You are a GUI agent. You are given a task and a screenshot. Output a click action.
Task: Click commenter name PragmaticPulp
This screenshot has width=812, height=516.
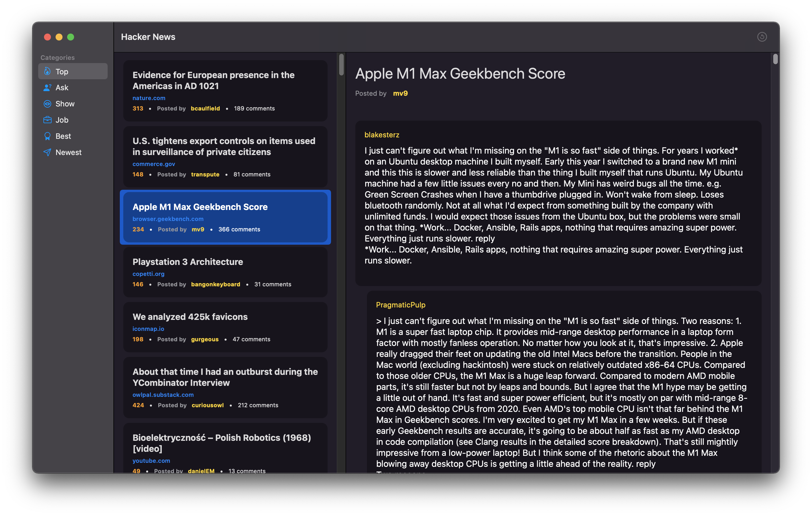pos(401,305)
